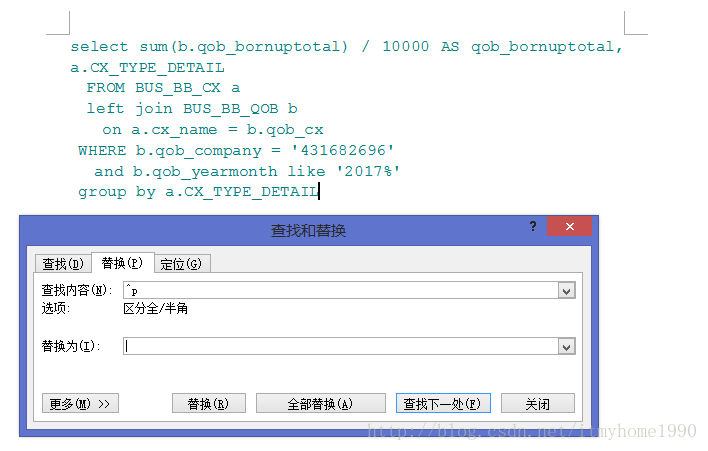The image size is (708, 451).
Task: Click 'select sum(b.qob_bornuptotal)' in first line
Action: pyautogui.click(x=209, y=46)
